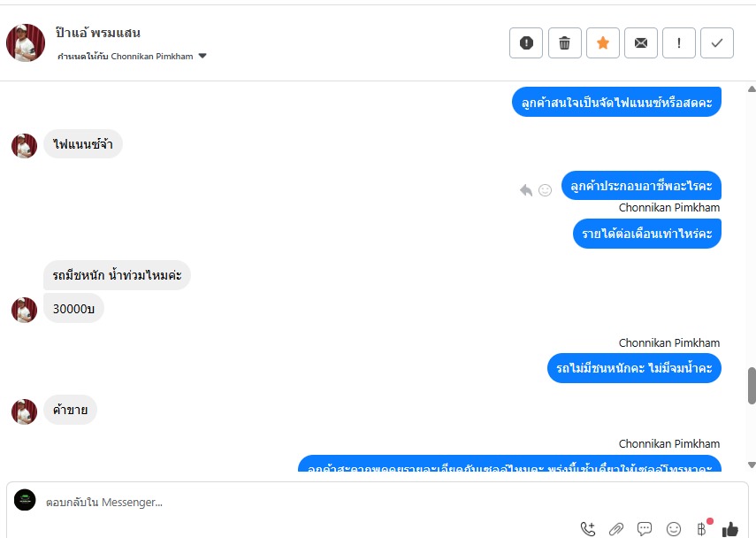Image resolution: width=756 pixels, height=538 pixels.
Task: Open the emoji picker smiley icon
Action: click(x=674, y=529)
